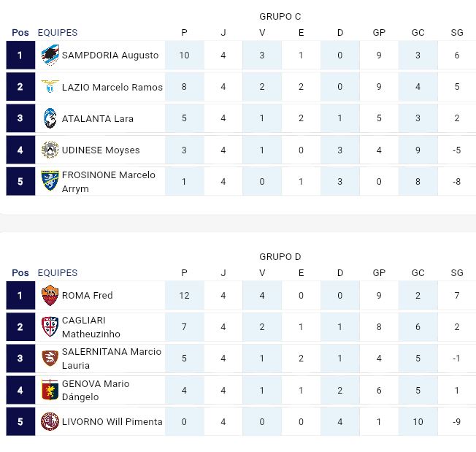Click the Genova club crest

point(50,390)
